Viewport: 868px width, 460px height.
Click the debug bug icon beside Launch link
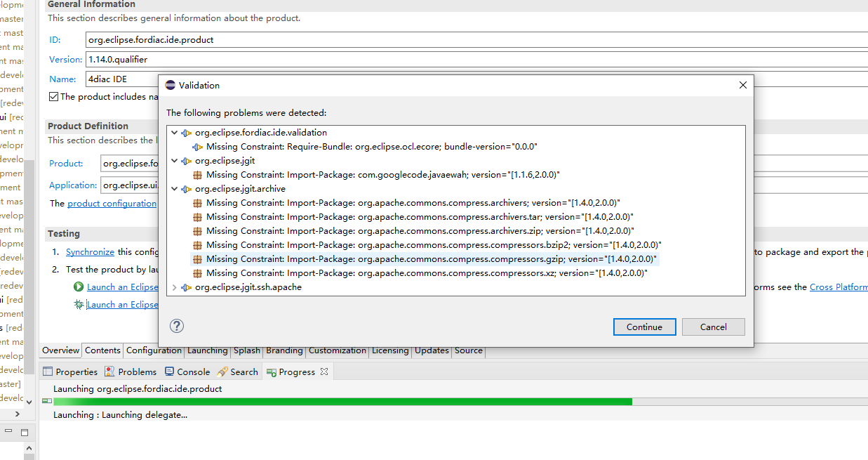click(x=79, y=304)
